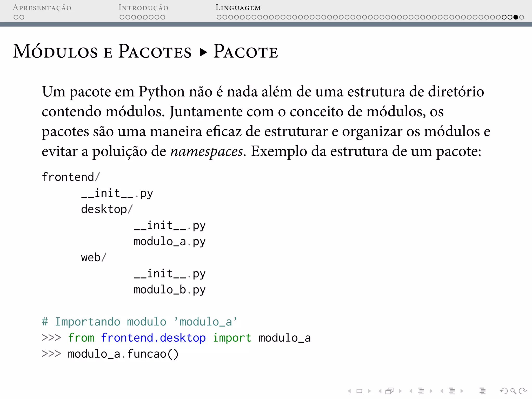The image size is (532, 399).
Task: Jump to next subsection arrow
Action: click(431, 391)
